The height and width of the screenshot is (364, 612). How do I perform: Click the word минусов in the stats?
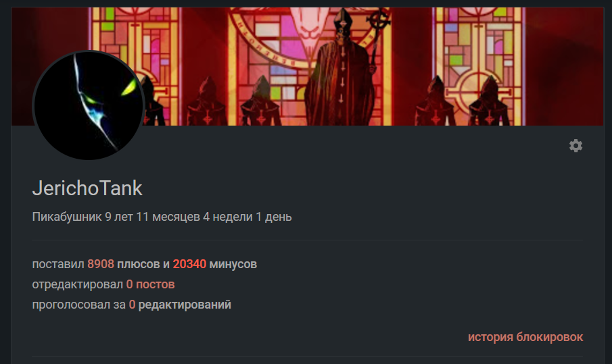click(233, 264)
